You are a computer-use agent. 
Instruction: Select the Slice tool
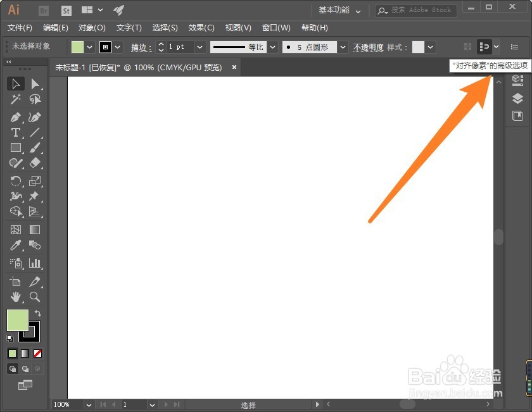coord(35,282)
